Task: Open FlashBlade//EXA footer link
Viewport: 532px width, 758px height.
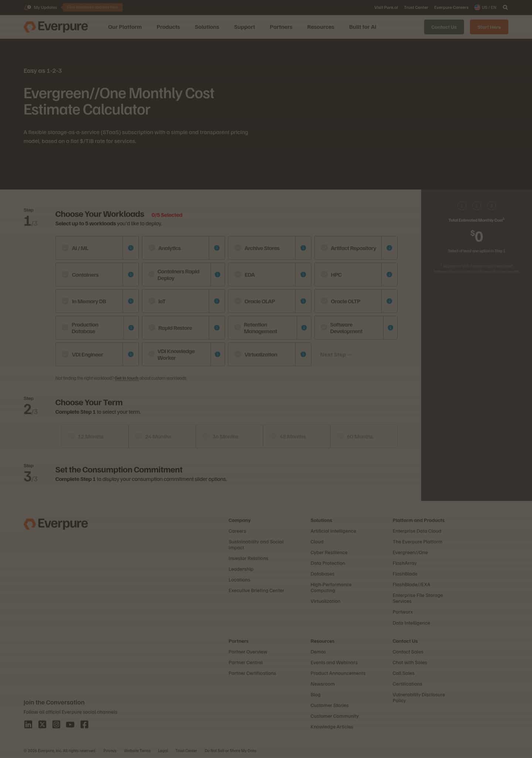Action: [411, 584]
